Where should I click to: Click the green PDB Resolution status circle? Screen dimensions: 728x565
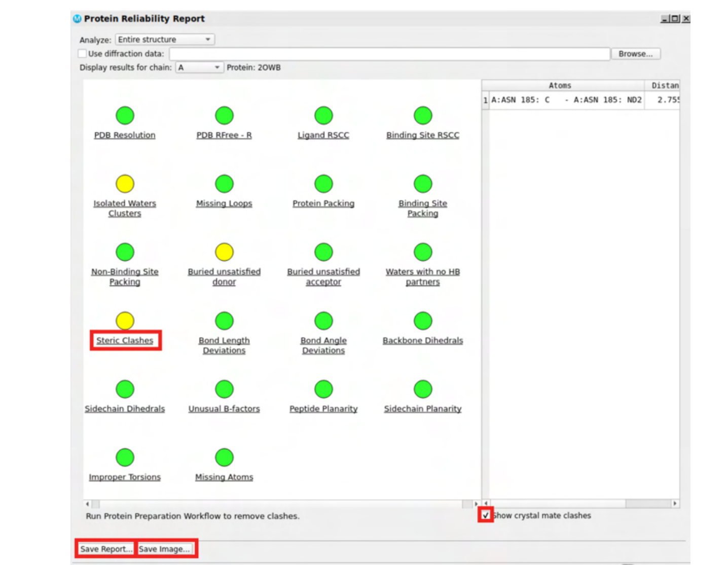pyautogui.click(x=125, y=116)
